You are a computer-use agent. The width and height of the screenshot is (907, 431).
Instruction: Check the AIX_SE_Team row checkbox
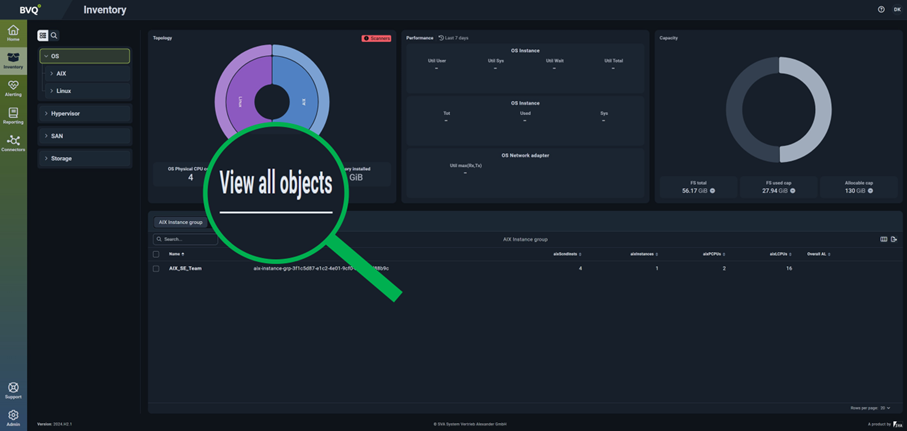(156, 268)
